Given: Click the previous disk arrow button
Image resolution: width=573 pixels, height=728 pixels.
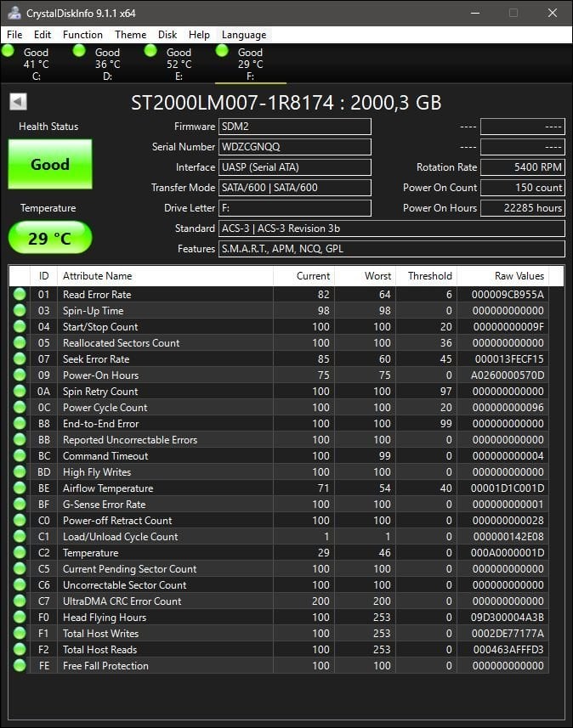Looking at the screenshot, I should coord(18,102).
